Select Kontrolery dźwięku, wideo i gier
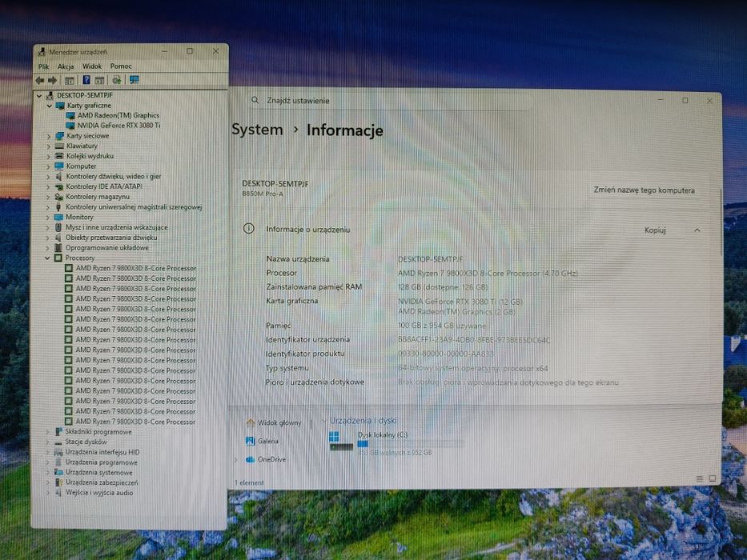This screenshot has height=560, width=747. [x=114, y=176]
